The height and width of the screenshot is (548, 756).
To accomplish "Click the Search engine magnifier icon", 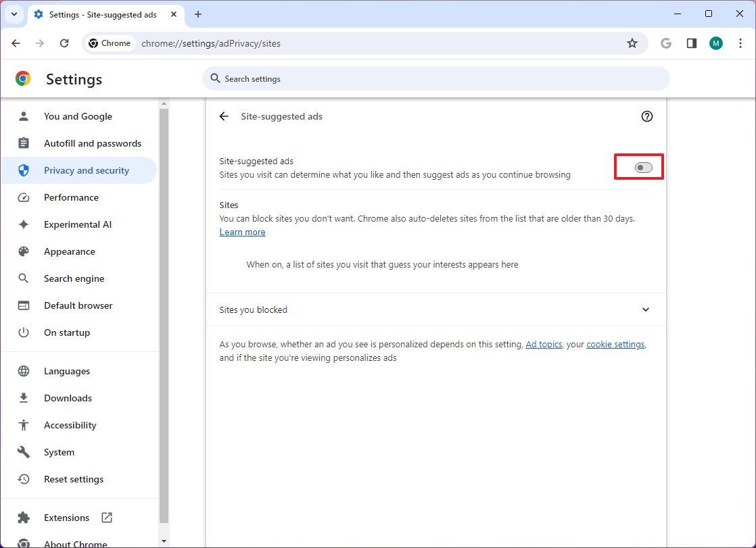I will pos(23,278).
